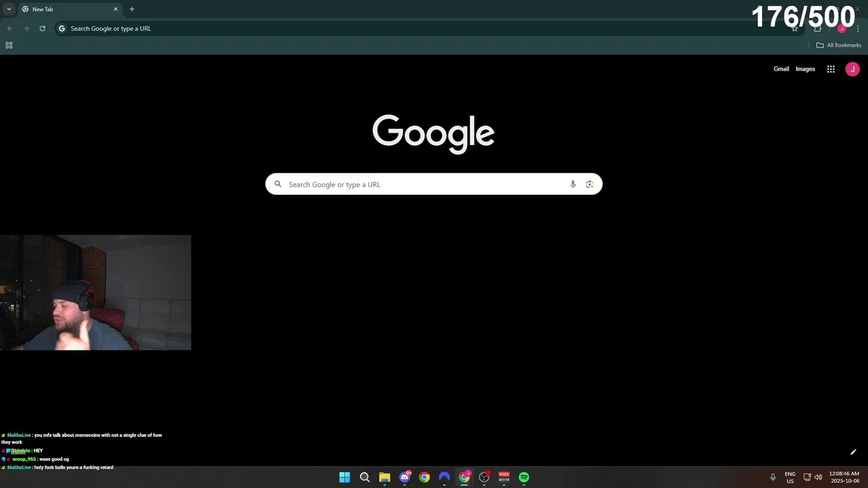
Task: Select the New Tab browser tab
Action: (70, 9)
